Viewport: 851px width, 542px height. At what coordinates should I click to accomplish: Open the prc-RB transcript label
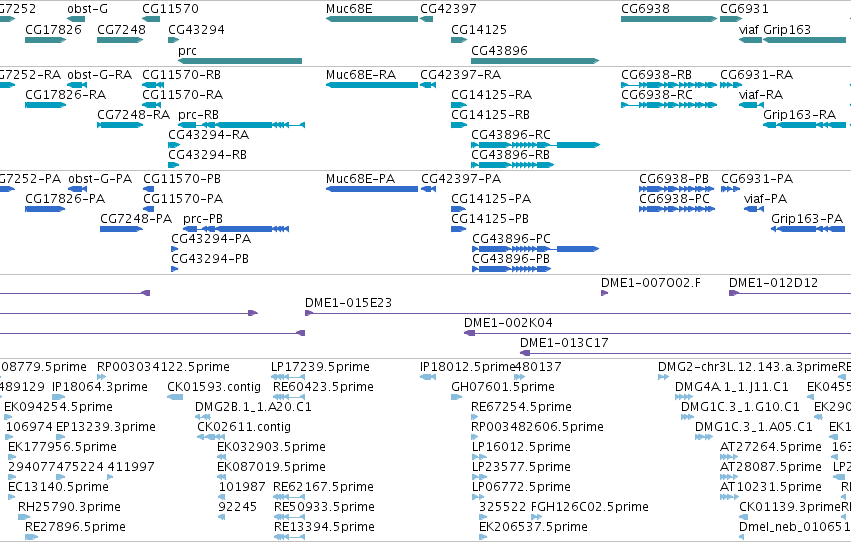pyautogui.click(x=198, y=115)
